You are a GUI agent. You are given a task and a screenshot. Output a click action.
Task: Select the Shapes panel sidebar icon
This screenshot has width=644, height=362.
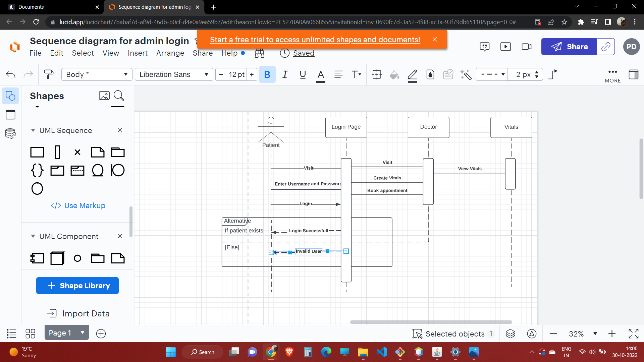pyautogui.click(x=10, y=96)
